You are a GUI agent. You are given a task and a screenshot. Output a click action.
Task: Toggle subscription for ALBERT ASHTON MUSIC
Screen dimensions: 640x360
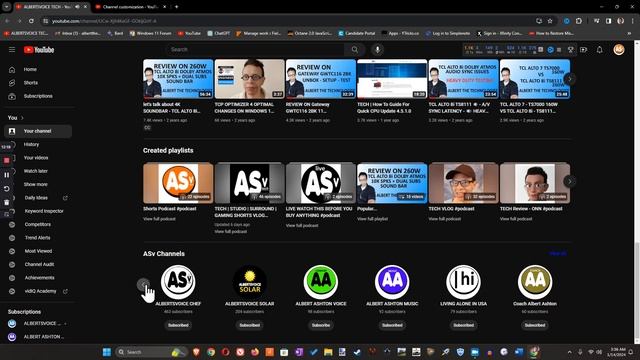coord(392,325)
